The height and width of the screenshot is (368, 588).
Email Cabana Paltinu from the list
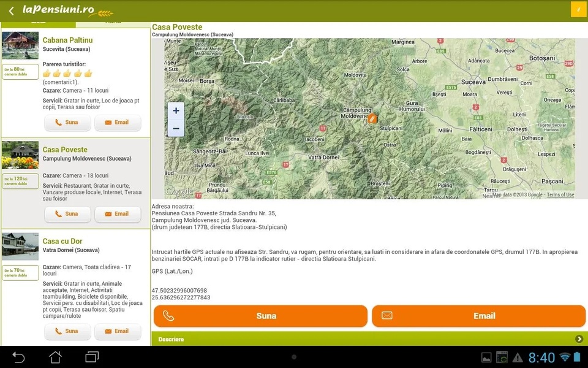click(x=118, y=123)
